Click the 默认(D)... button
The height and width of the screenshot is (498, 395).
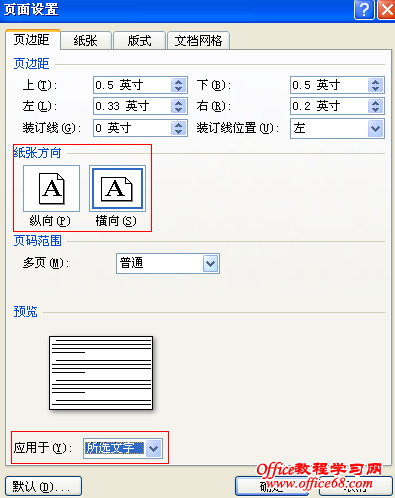tap(43, 486)
